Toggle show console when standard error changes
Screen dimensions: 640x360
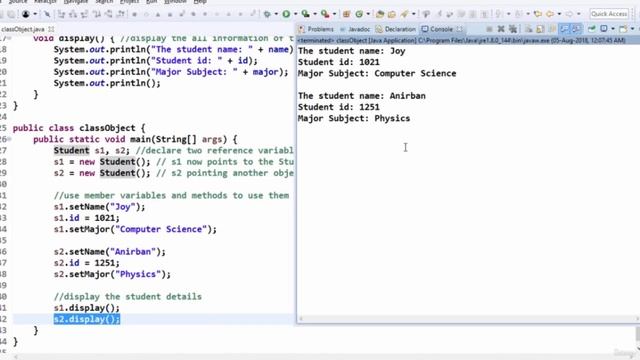(576, 29)
